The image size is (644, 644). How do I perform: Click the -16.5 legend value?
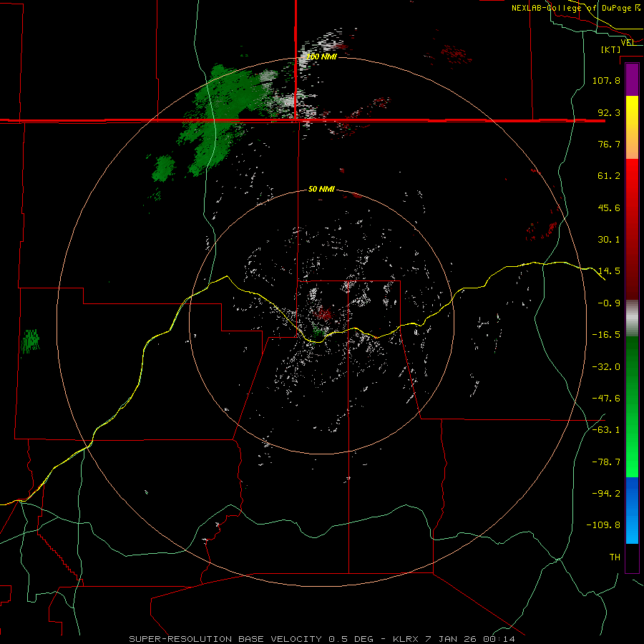click(606, 335)
